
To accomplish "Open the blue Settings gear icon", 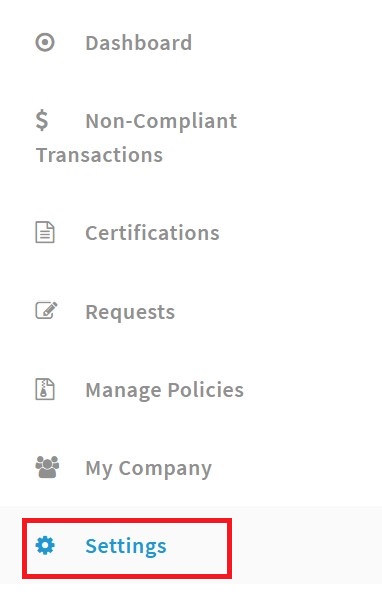I will coord(45,545).
